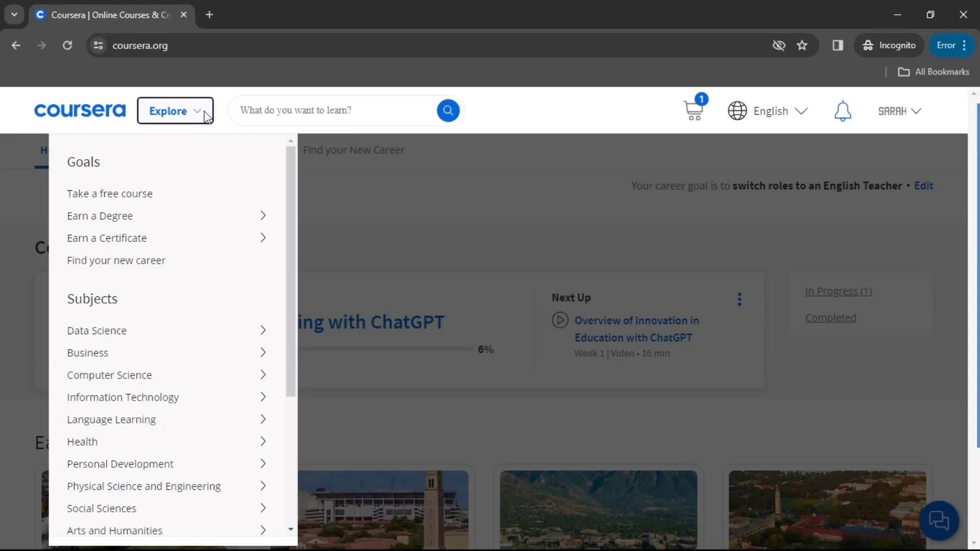Expand the Data Science subject submenu
The image size is (980, 551).
point(166,331)
